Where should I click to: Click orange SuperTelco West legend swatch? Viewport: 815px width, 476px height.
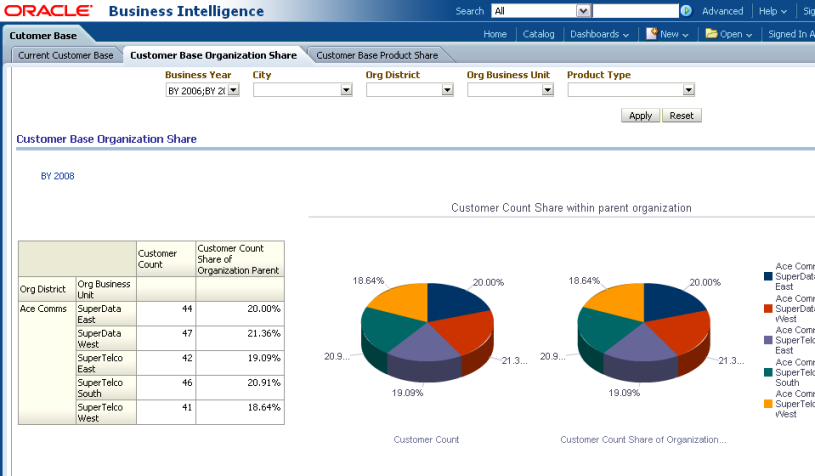click(x=768, y=404)
